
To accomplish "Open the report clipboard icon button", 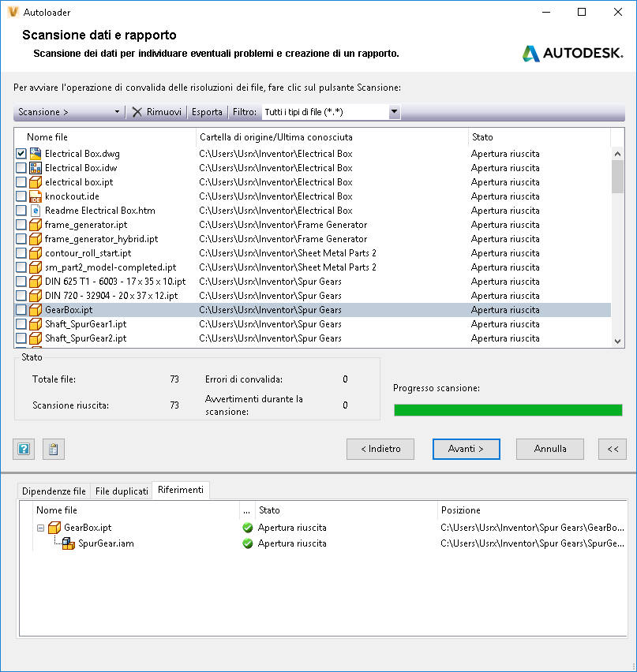I will click(54, 449).
